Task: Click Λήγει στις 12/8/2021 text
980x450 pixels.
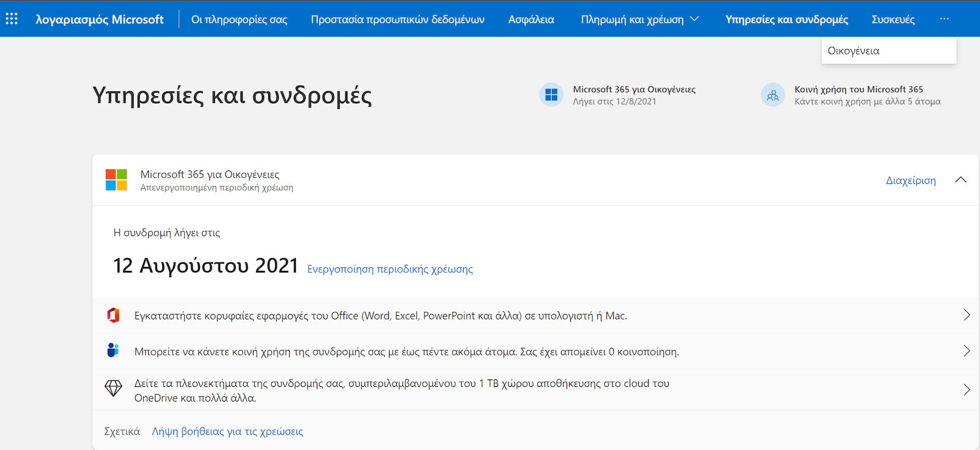Action: pos(614,102)
